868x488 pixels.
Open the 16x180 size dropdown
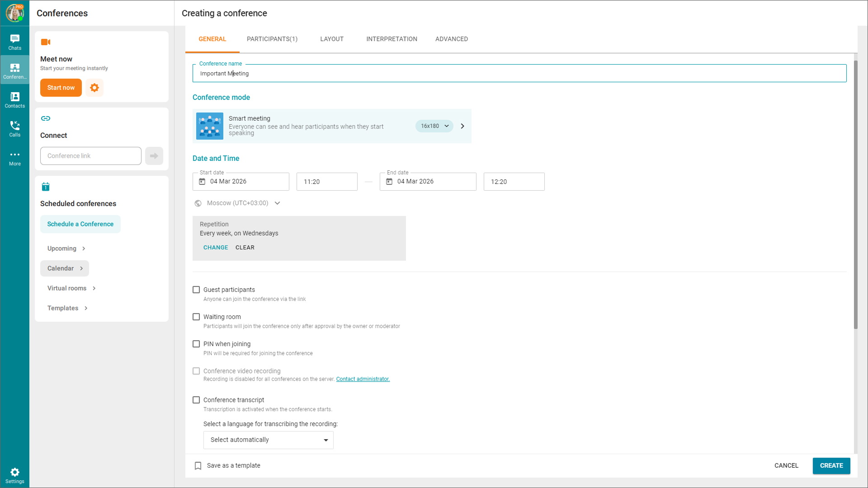434,126
